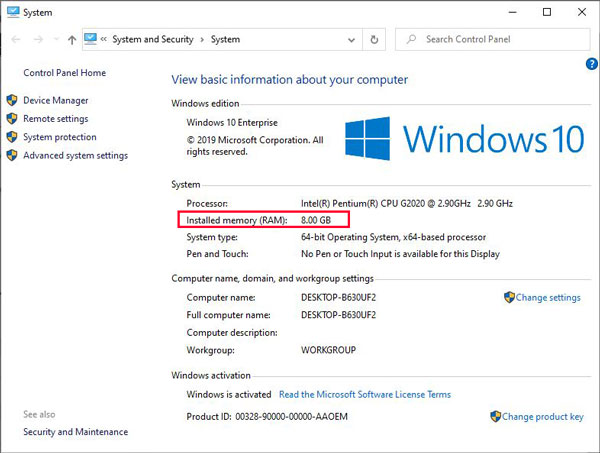Screen dimensions: 600x453
Task: Click the Back navigation arrow
Action: [x=16, y=39]
